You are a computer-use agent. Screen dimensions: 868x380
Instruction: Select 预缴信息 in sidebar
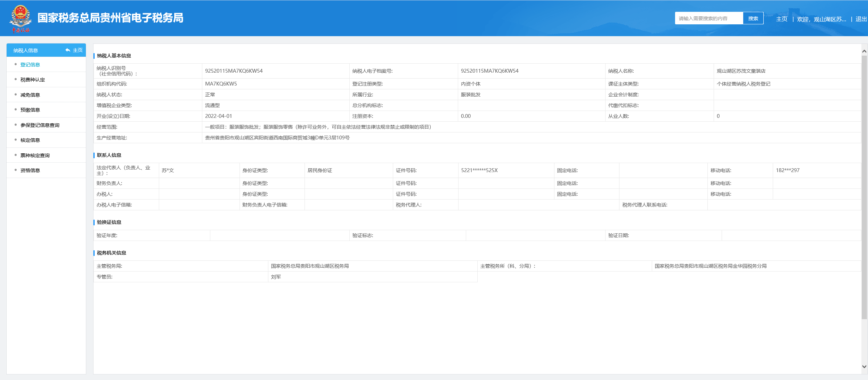point(30,110)
